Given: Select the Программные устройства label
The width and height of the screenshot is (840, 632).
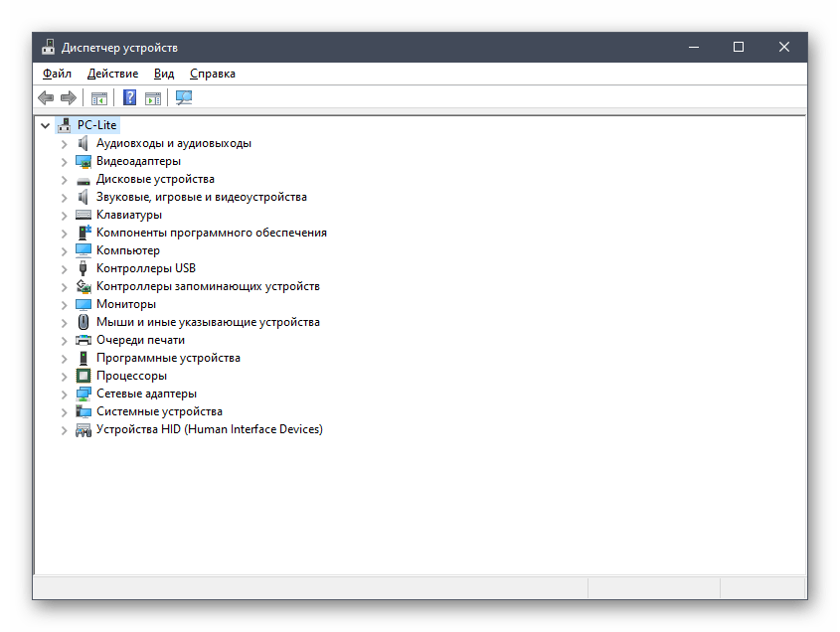Looking at the screenshot, I should point(168,358).
